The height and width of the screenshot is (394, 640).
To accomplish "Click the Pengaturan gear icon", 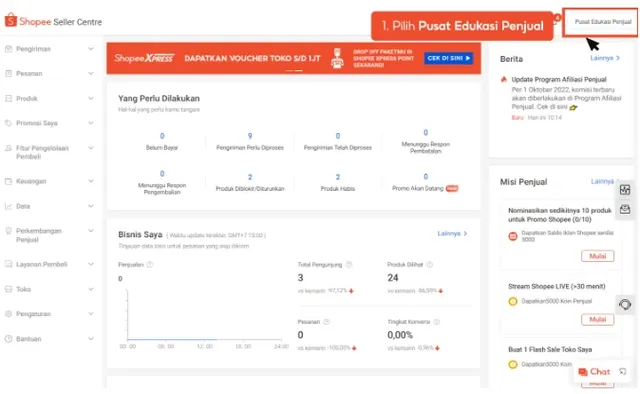I will point(8,314).
